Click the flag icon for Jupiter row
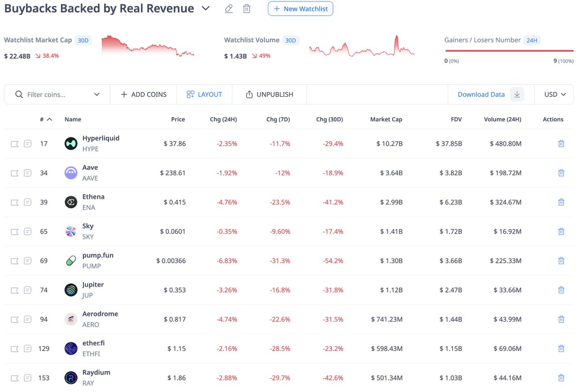This screenshot has height=392, width=581. tap(15, 290)
